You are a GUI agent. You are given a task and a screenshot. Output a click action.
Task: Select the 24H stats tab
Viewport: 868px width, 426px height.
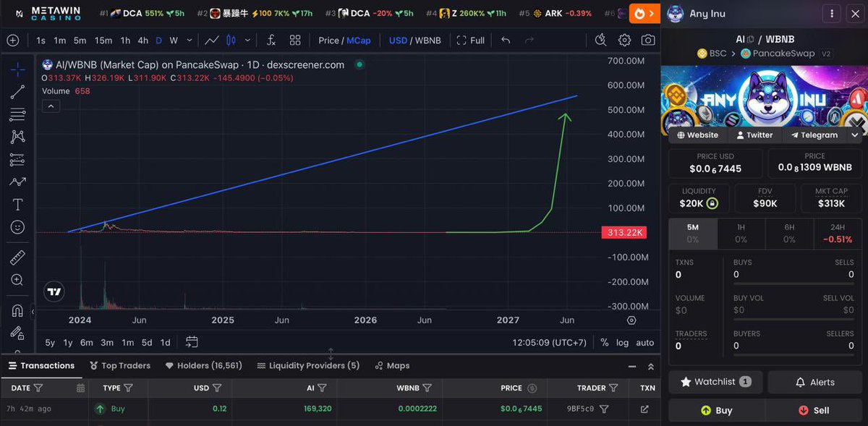click(x=837, y=233)
